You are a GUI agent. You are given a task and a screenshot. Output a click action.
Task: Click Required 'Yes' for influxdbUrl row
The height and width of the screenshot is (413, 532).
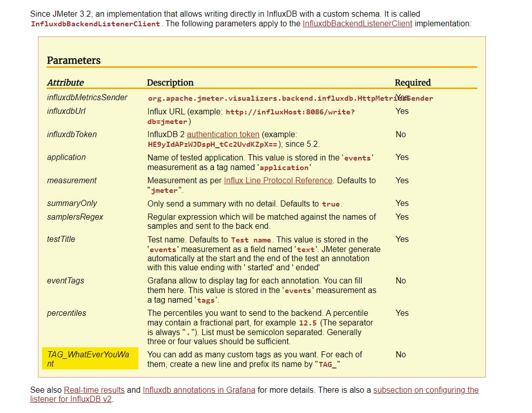coord(402,111)
